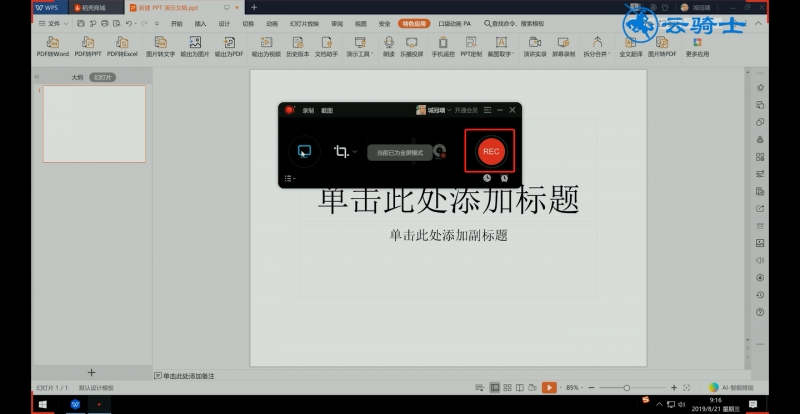Open the PDF转Word converter
Image resolution: width=800 pixels, height=414 pixels.
(53, 46)
